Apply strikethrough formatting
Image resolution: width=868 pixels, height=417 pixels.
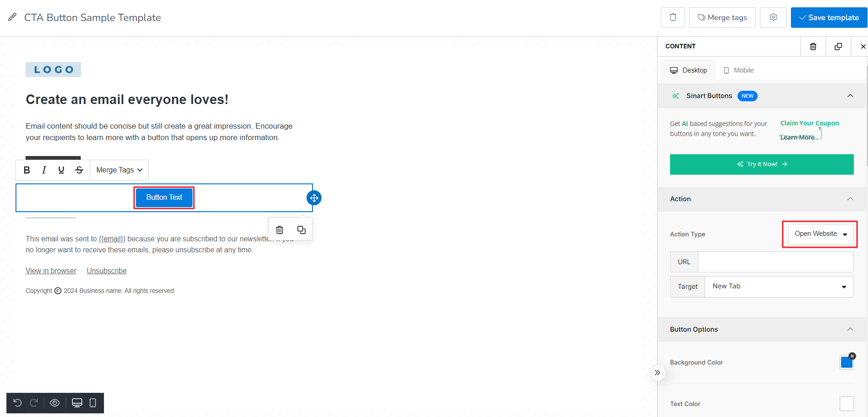pyautogui.click(x=79, y=170)
